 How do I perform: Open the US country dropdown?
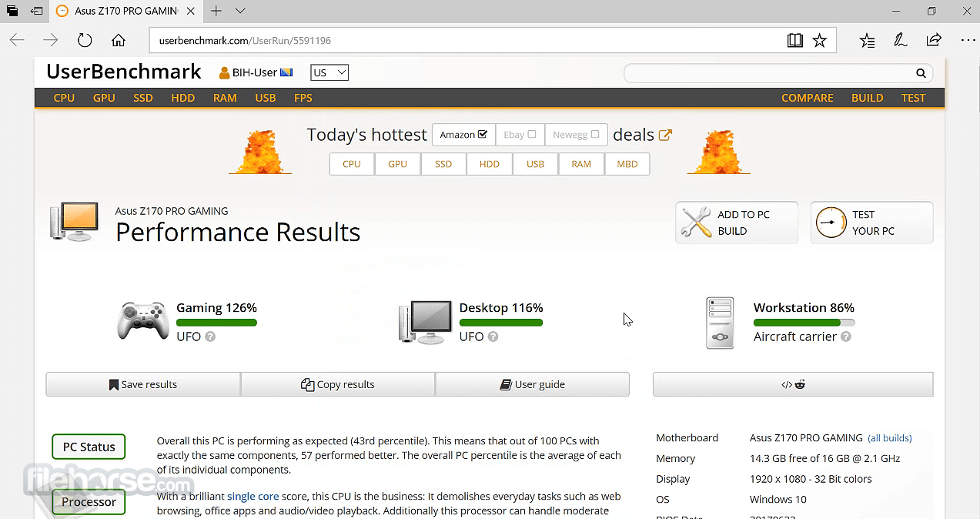(x=329, y=73)
